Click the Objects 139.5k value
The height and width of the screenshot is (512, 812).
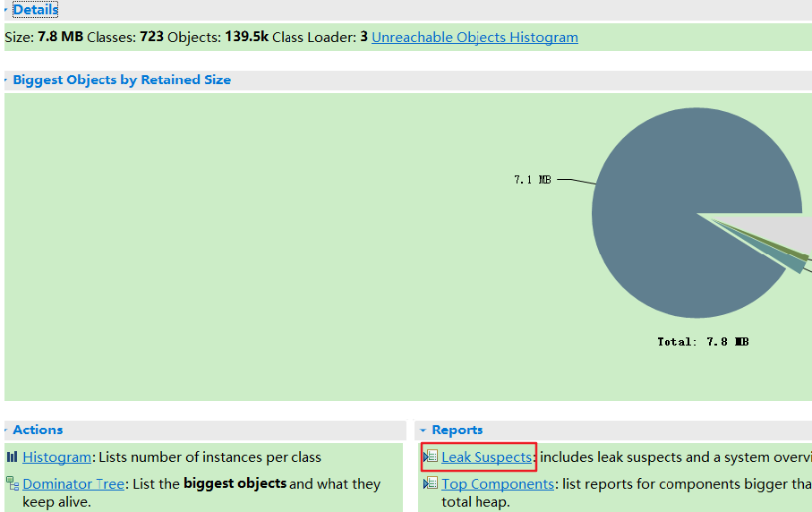[246, 37]
